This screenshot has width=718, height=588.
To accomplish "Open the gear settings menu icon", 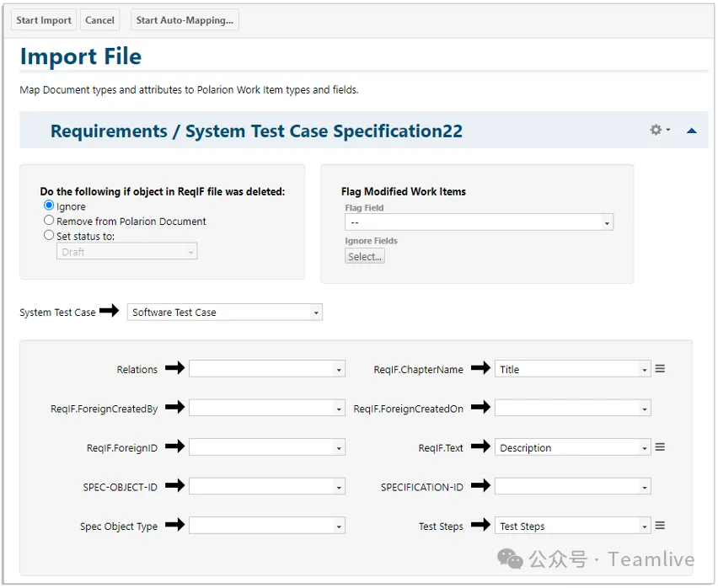I will pyautogui.click(x=659, y=130).
